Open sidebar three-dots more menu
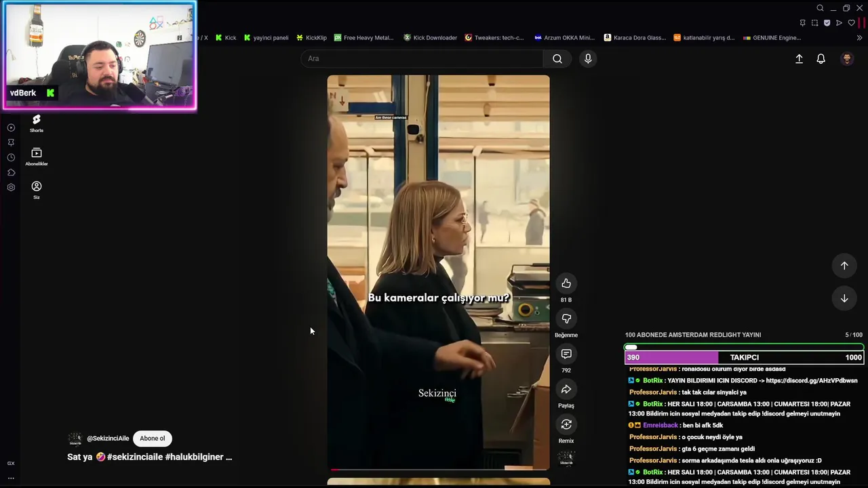This screenshot has width=868, height=488. (x=11, y=478)
